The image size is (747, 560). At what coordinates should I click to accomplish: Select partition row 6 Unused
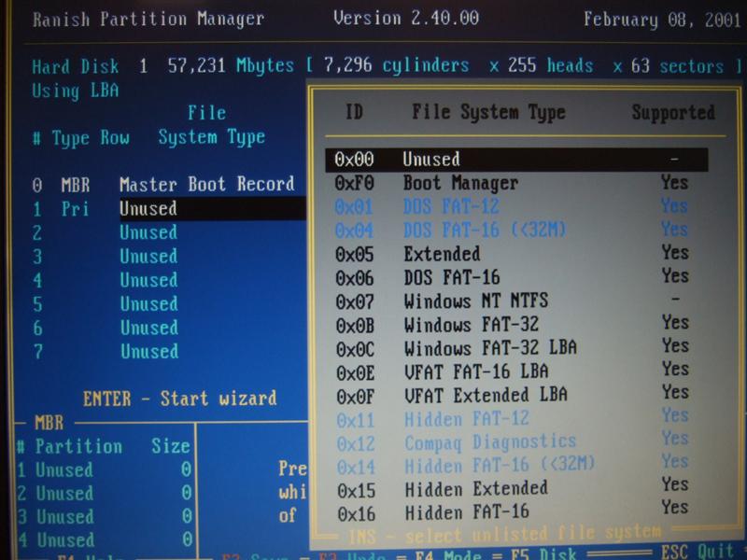click(106, 328)
